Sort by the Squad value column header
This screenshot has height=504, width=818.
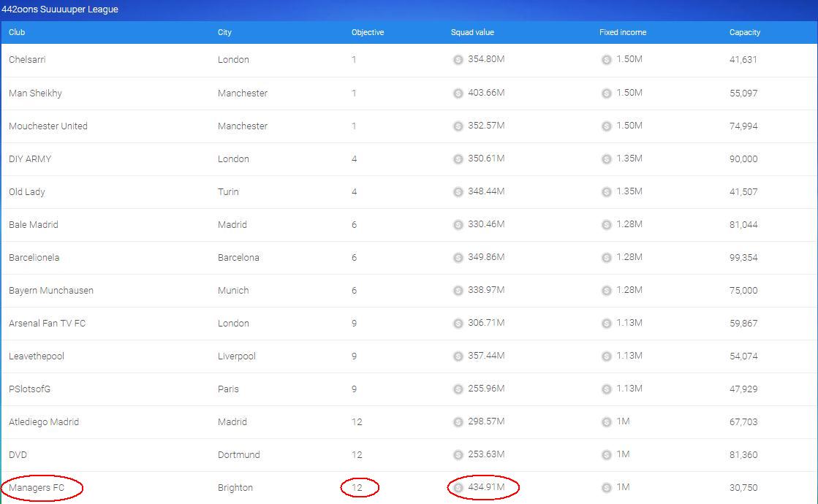pos(472,32)
